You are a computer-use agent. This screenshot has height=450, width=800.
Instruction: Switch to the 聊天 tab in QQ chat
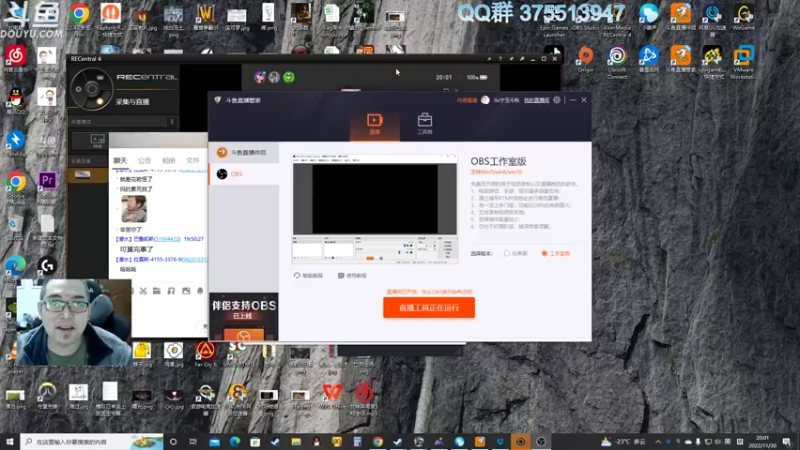[120, 160]
